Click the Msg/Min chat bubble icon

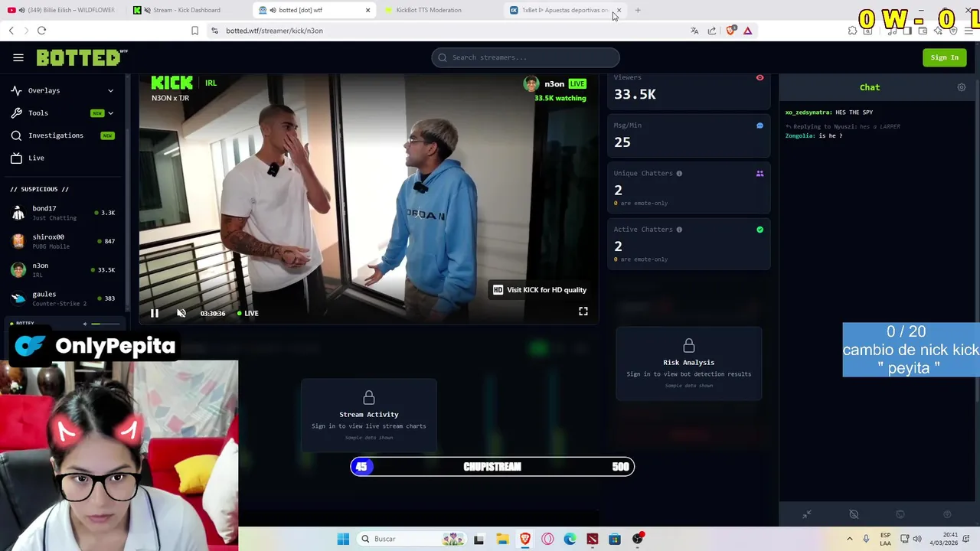pos(759,126)
